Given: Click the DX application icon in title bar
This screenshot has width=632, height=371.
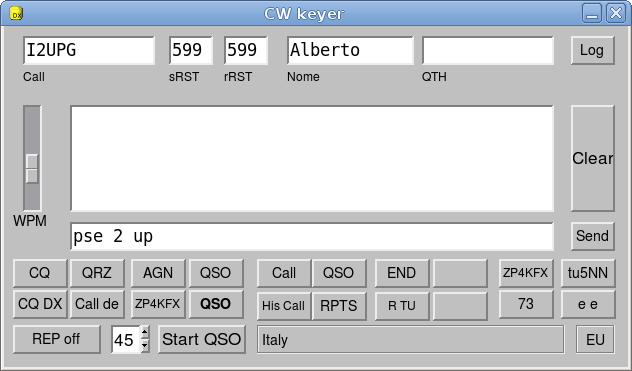Looking at the screenshot, I should pos(16,14).
